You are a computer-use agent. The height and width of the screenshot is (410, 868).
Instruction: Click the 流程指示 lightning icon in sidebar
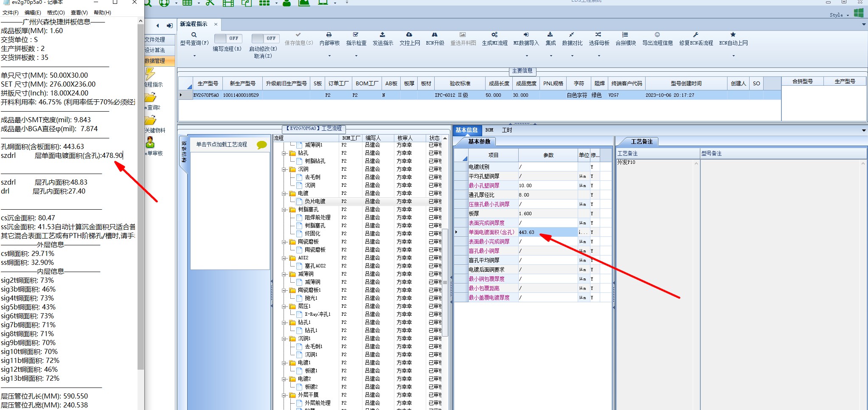[x=150, y=74]
